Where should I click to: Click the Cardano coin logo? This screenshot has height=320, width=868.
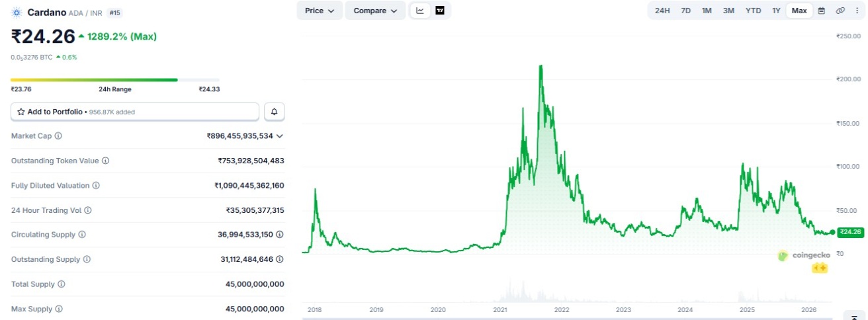17,13
